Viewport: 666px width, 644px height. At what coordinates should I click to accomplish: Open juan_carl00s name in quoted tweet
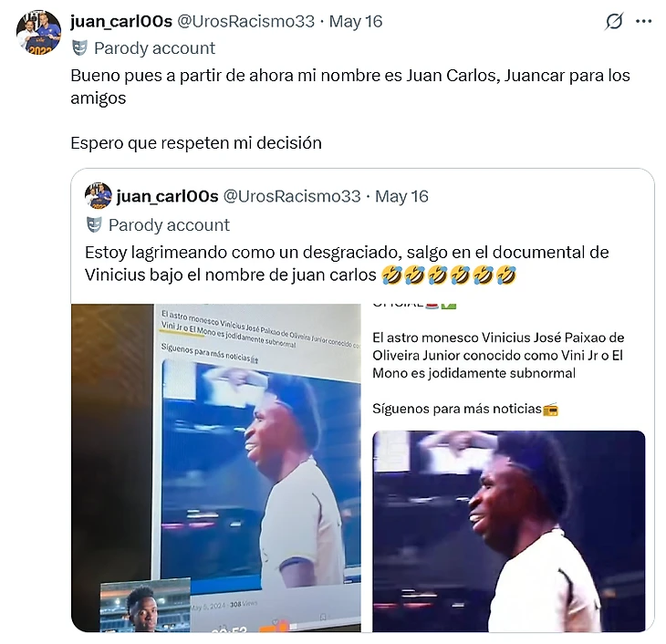tap(167, 196)
